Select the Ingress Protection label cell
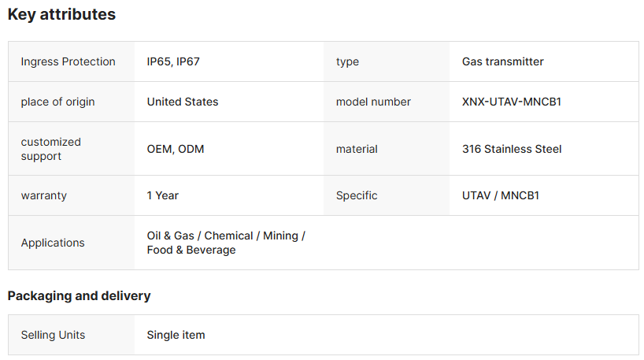This screenshot has height=360, width=644. [x=68, y=61]
